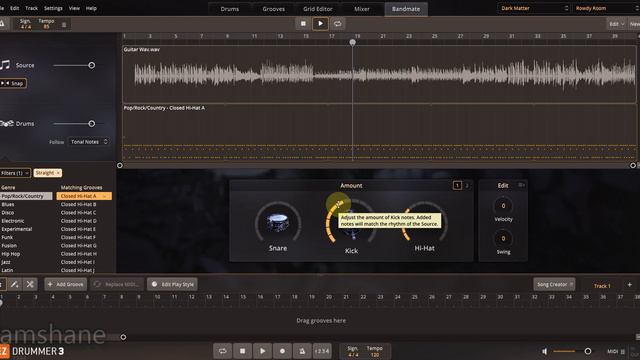
Task: Open the Help menu
Action: coord(91,8)
